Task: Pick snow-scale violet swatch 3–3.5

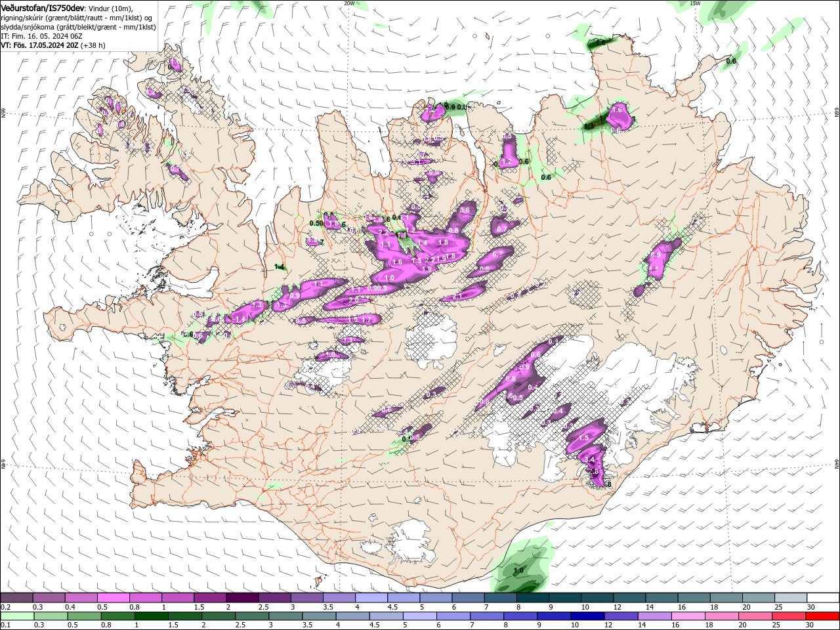Action: click(x=307, y=598)
